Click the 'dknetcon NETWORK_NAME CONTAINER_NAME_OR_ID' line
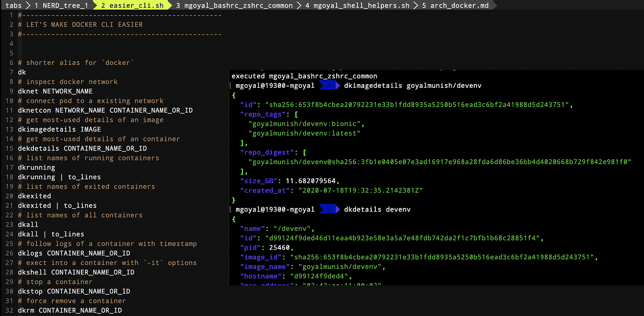The image size is (644, 316). tap(105, 110)
